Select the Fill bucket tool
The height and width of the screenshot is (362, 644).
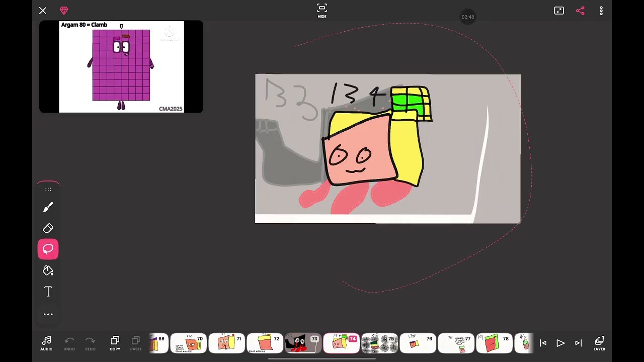tap(48, 270)
